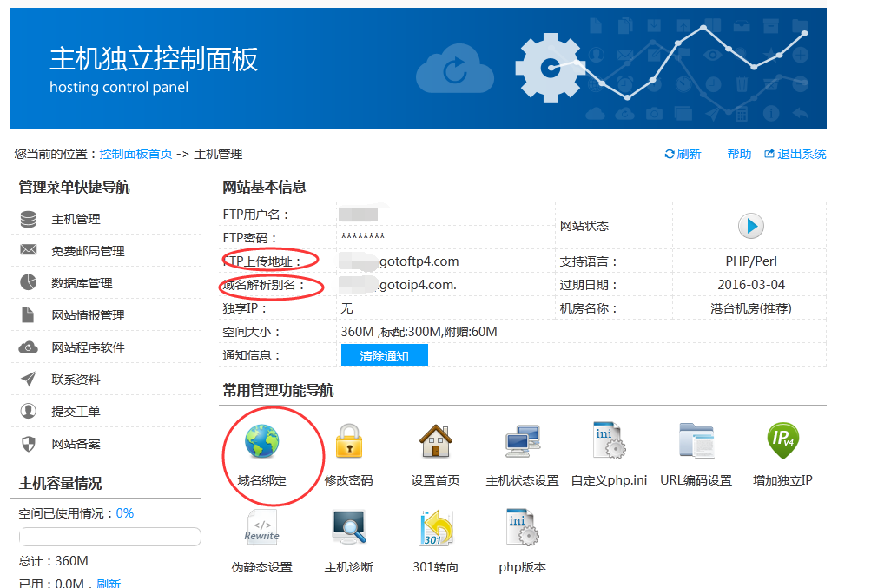Image resolution: width=871 pixels, height=588 pixels.
Task: Click the 刷新 link at top
Action: coord(683,154)
